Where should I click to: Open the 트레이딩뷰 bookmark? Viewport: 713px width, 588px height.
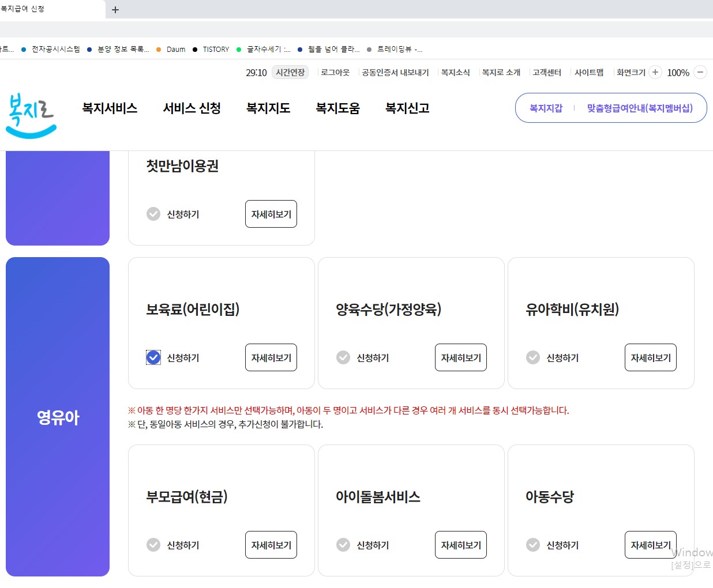coord(395,50)
